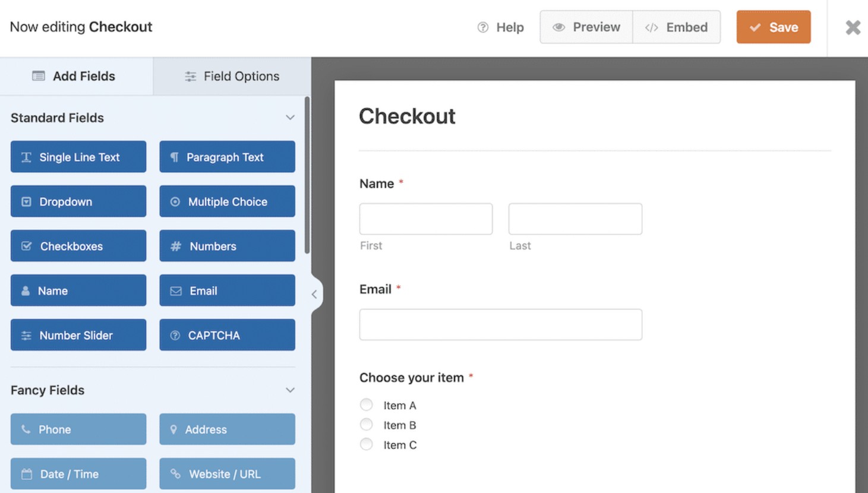The image size is (868, 493).
Task: Choose Item B under Choose your item
Action: [366, 424]
